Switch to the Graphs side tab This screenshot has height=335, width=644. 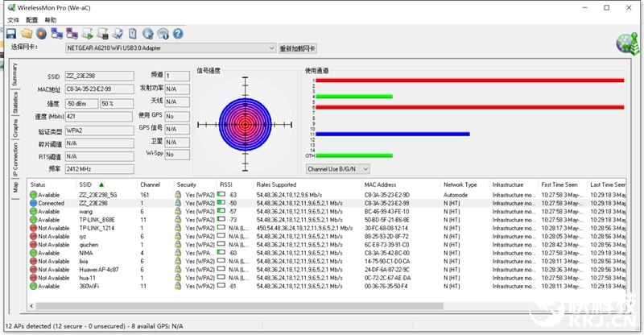[14, 128]
